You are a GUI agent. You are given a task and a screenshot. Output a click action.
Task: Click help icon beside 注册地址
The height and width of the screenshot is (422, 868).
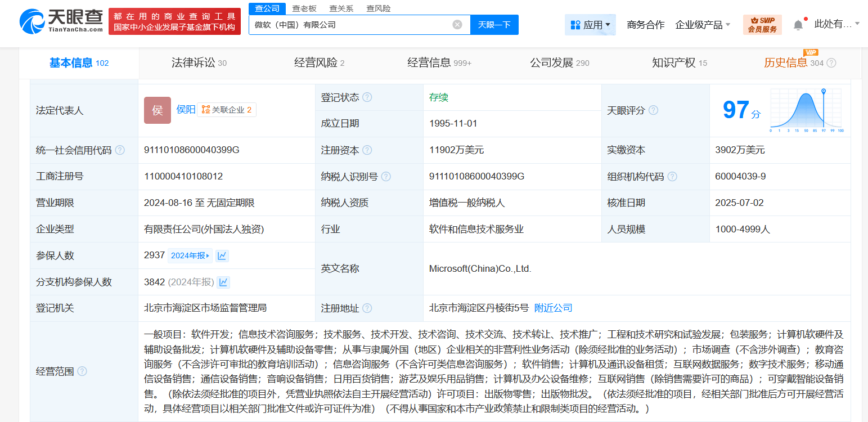pyautogui.click(x=367, y=308)
